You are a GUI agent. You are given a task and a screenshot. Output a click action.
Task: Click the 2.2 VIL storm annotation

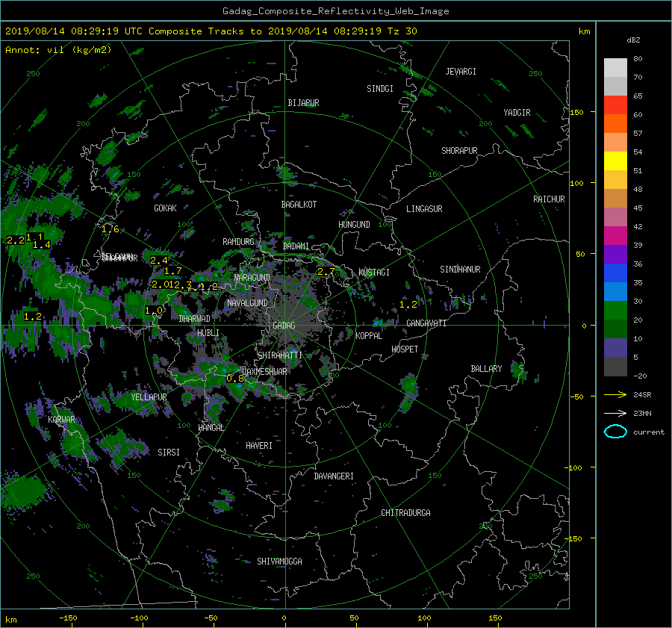16,240
